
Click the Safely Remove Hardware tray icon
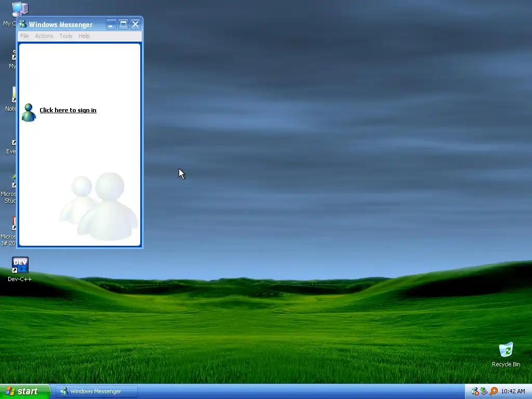tap(484, 391)
